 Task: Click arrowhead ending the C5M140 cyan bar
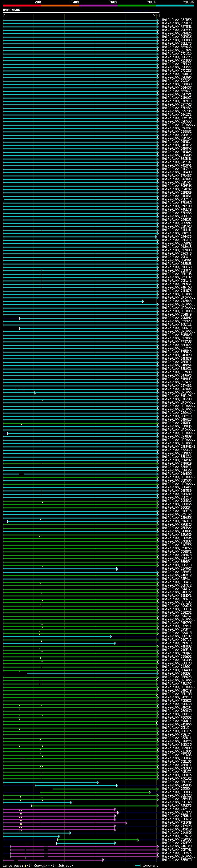click(98, 782)
